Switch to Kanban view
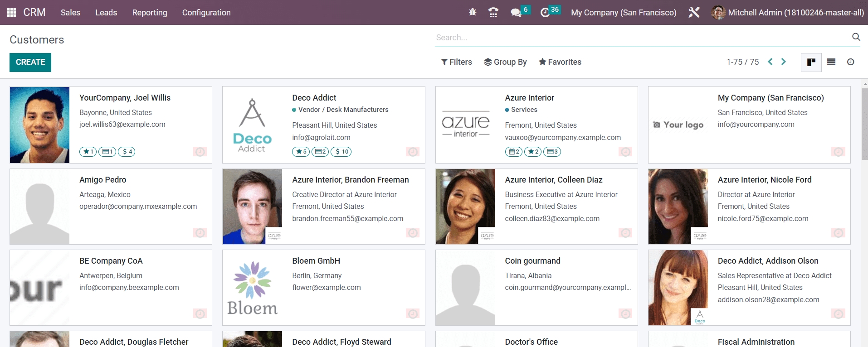This screenshot has height=347, width=868. [x=811, y=62]
